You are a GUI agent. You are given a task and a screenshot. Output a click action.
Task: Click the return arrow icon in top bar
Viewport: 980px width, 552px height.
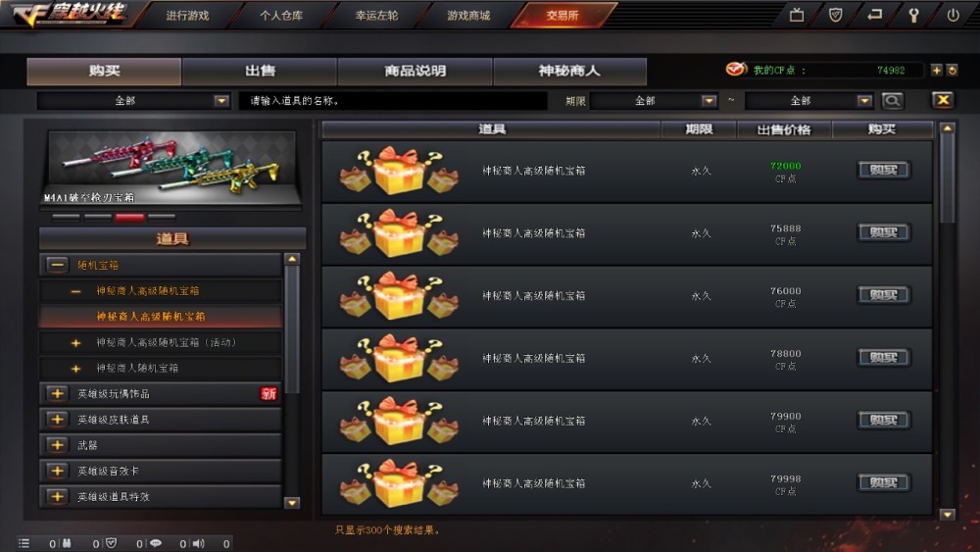[875, 15]
